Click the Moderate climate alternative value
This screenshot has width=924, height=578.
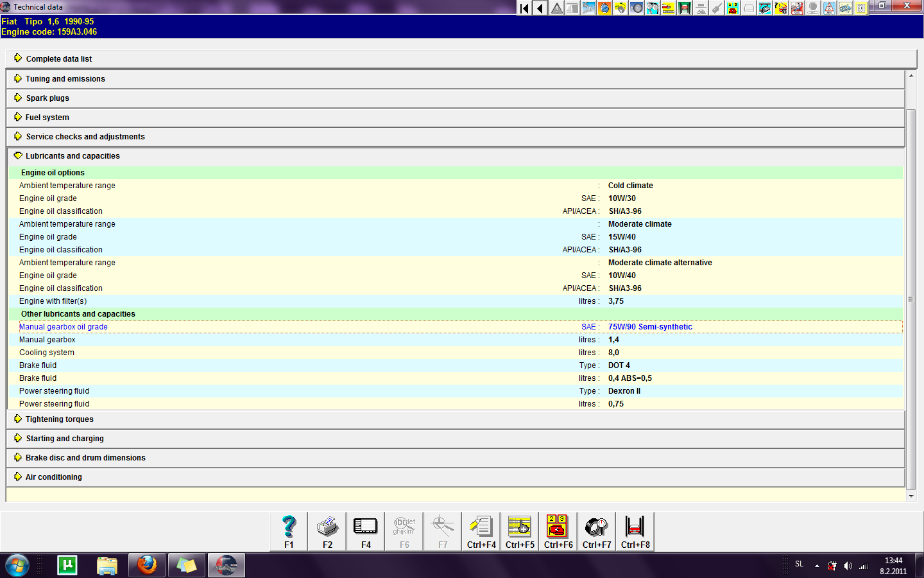coord(660,263)
